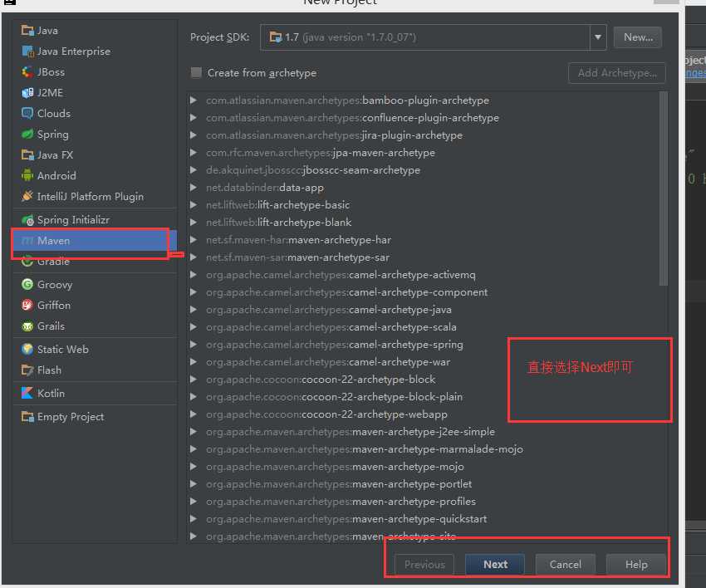
Task: Click the Clouds icon
Action: click(x=27, y=114)
